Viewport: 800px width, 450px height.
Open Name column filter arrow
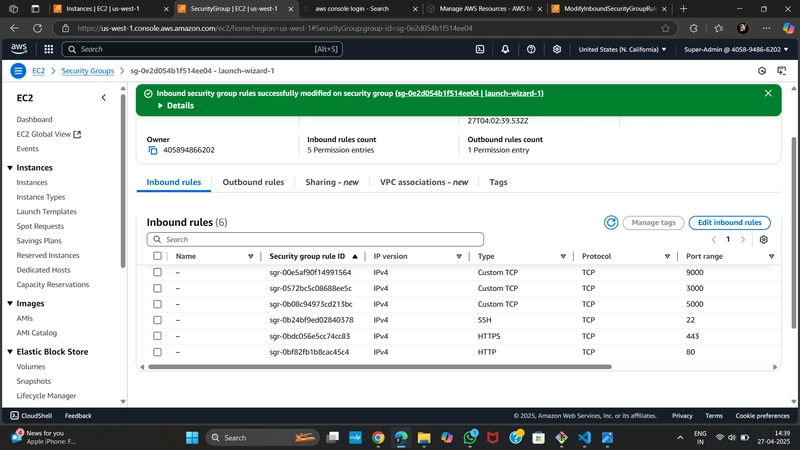point(251,257)
